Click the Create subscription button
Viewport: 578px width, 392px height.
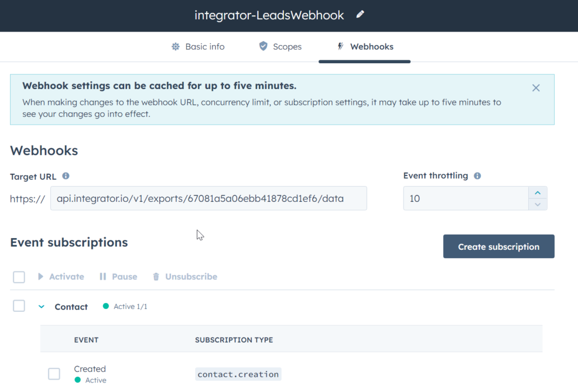[498, 246]
